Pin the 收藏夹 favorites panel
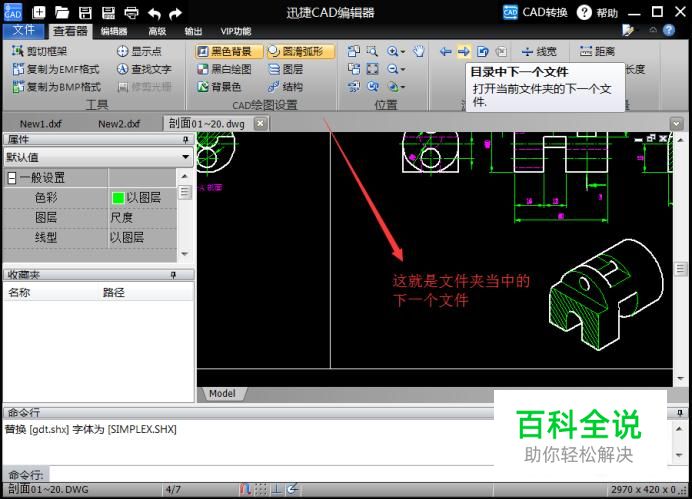692x499 pixels. 173,275
